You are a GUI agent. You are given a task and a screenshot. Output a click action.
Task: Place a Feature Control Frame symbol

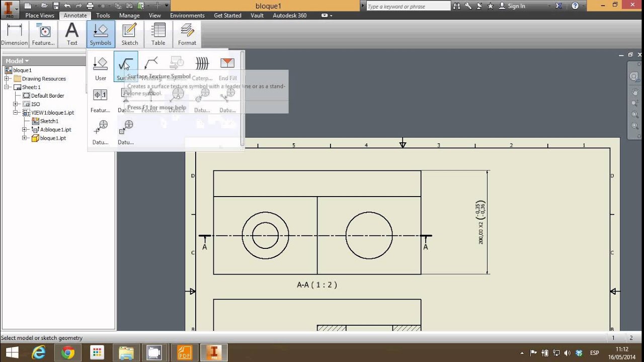pos(101,99)
